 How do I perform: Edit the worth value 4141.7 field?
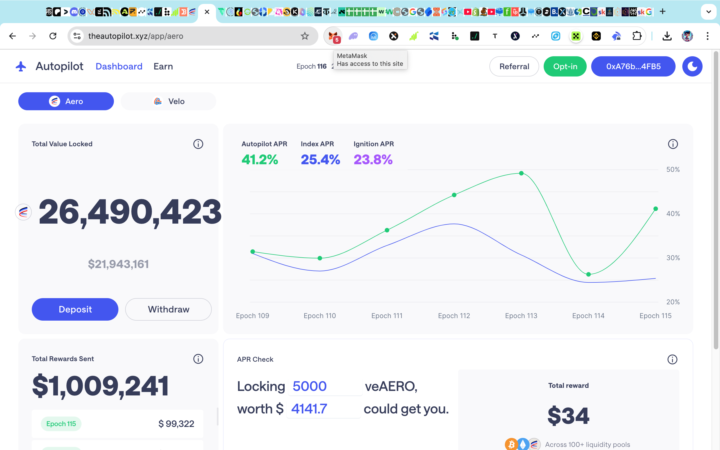tap(323, 409)
